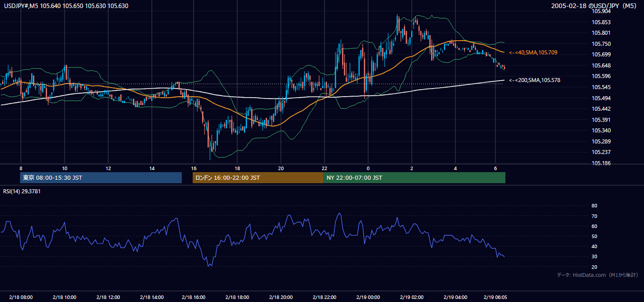Click the データ: HistData.com source note
The height and width of the screenshot is (302, 644).
coord(598,275)
